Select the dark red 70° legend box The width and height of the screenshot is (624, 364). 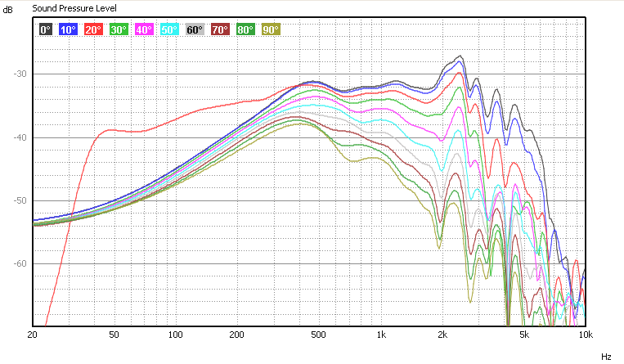click(x=220, y=29)
